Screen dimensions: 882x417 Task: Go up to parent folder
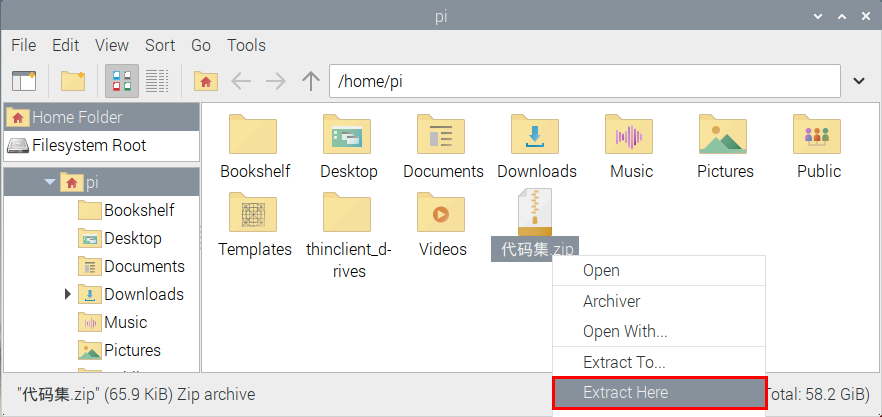point(311,81)
